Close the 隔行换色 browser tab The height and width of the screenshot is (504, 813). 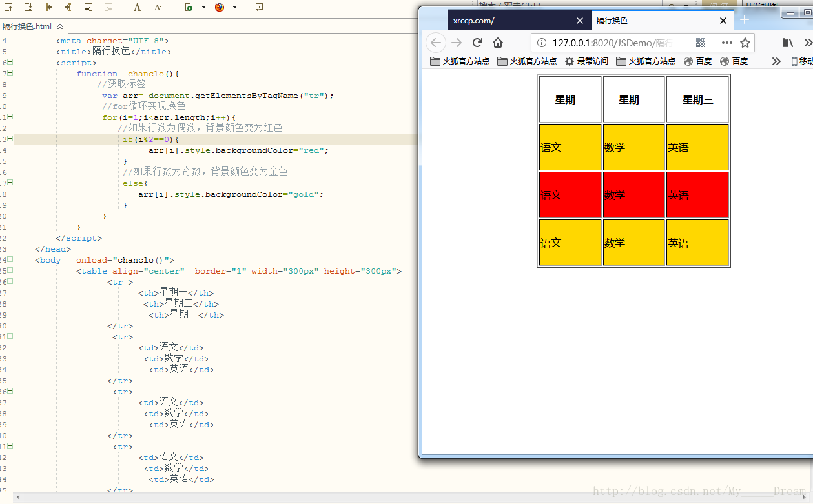tap(723, 21)
